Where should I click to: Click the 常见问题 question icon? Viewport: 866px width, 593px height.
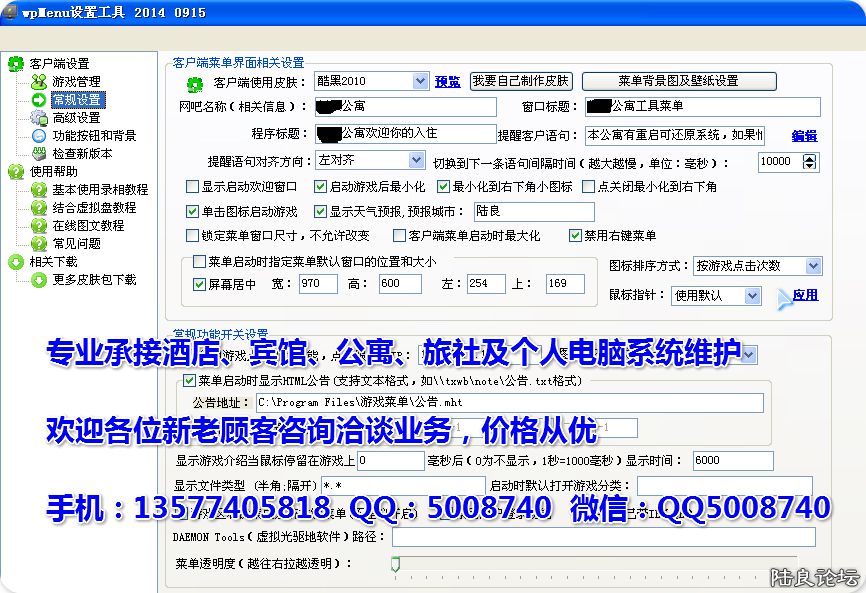pos(39,243)
